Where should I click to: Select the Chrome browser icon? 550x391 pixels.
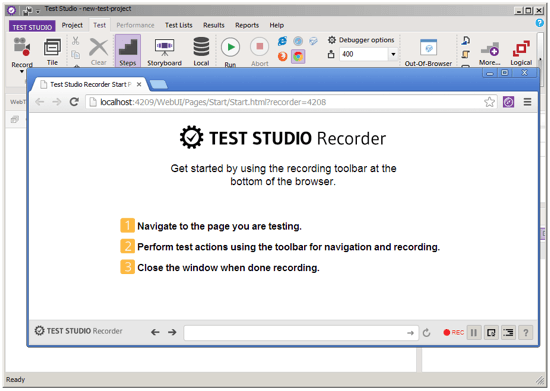(298, 56)
